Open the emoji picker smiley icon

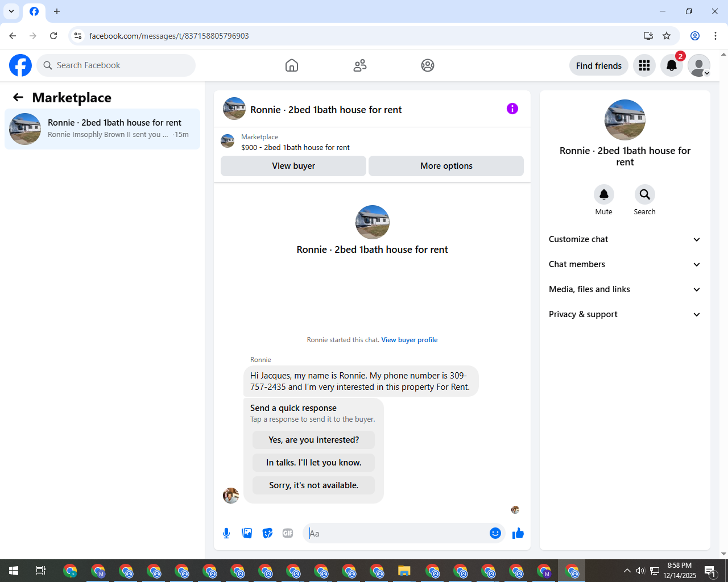495,533
